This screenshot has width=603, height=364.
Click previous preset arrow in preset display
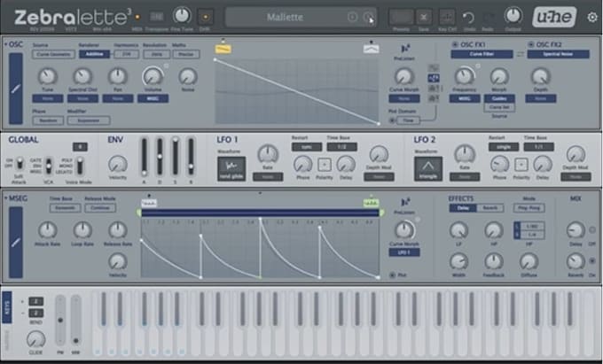point(352,17)
